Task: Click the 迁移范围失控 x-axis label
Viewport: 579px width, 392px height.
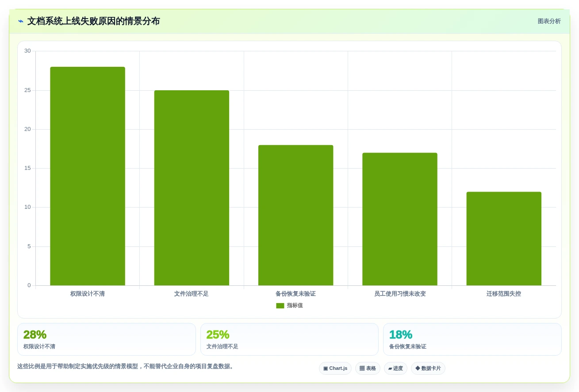Action: [x=504, y=294]
